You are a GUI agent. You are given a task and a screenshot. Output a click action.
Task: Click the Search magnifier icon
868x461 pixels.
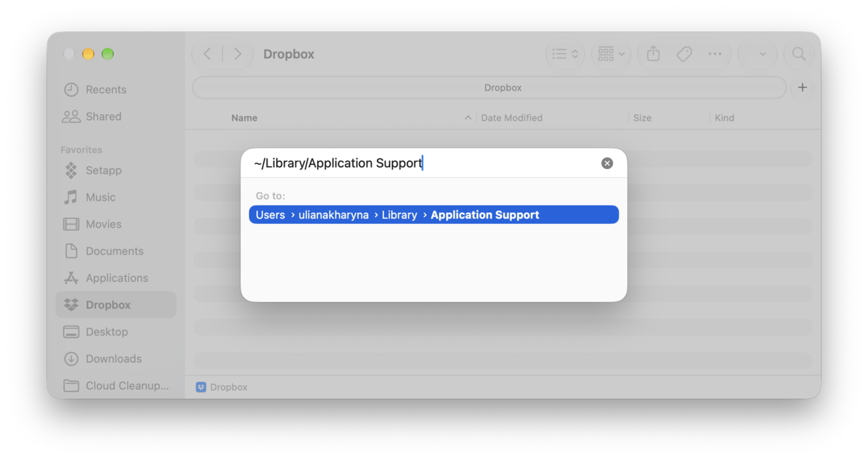[x=799, y=54]
